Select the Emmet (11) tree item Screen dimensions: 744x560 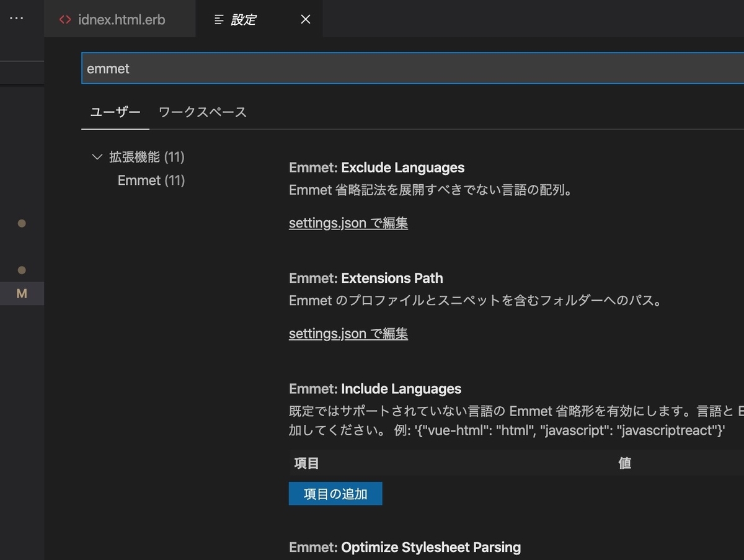(151, 180)
